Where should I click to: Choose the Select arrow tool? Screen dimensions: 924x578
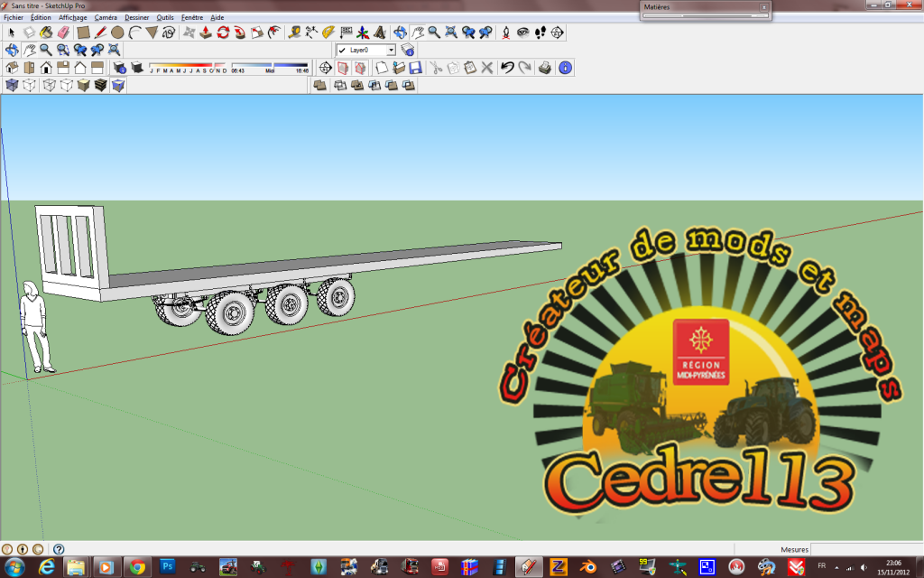point(11,33)
